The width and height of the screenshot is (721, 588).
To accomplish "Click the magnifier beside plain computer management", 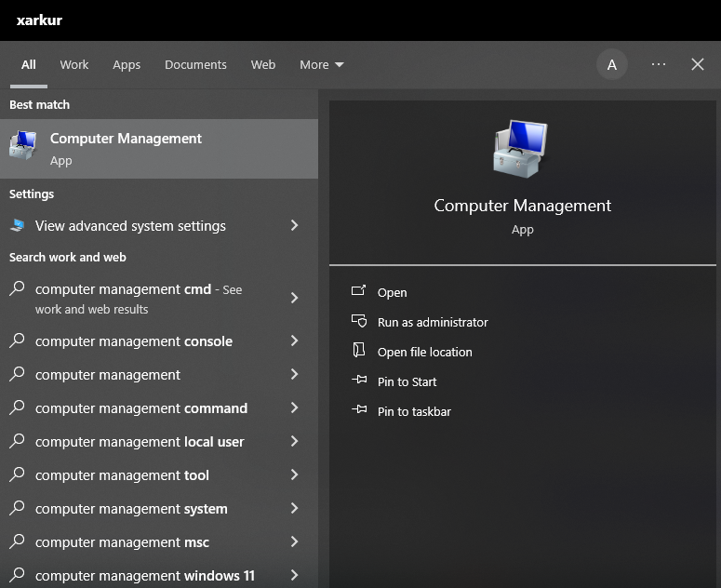I will pyautogui.click(x=17, y=374).
